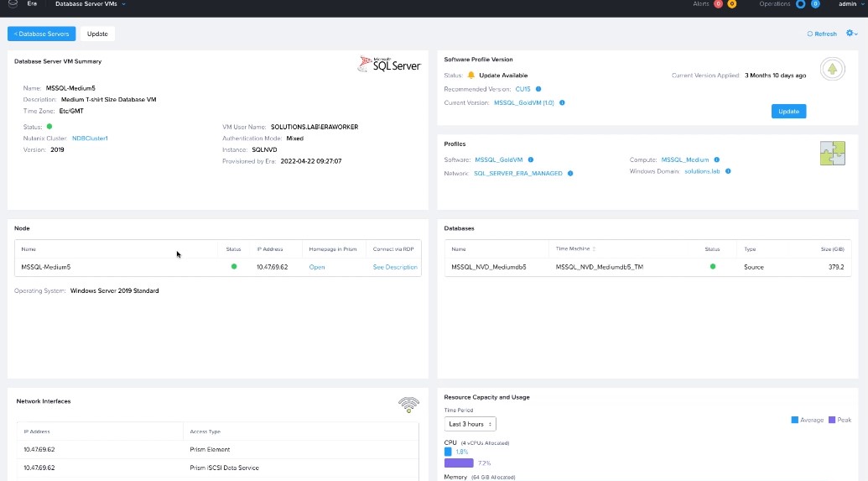Image resolution: width=868 pixels, height=481 pixels.
Task: Open the red Alerts counter badge
Action: [x=718, y=4]
